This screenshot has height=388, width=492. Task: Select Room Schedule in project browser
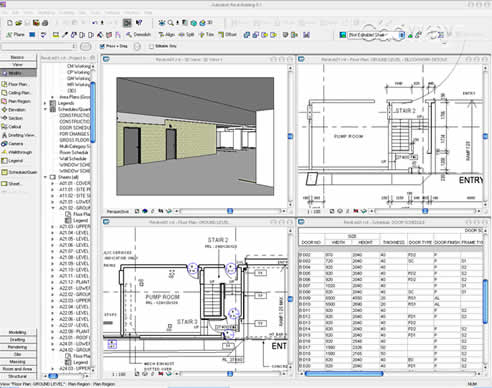pos(74,152)
